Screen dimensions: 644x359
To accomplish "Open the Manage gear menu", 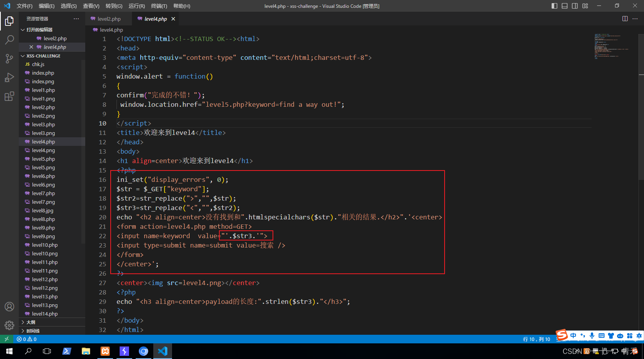I will [x=9, y=325].
